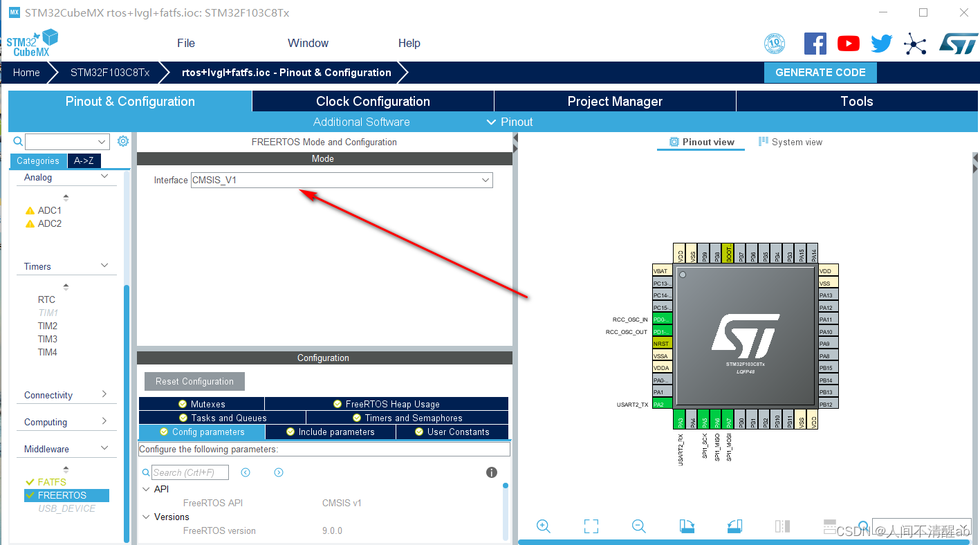Viewport: 980px width, 545px height.
Task: Toggle the FATFS middleware
Action: [51, 481]
